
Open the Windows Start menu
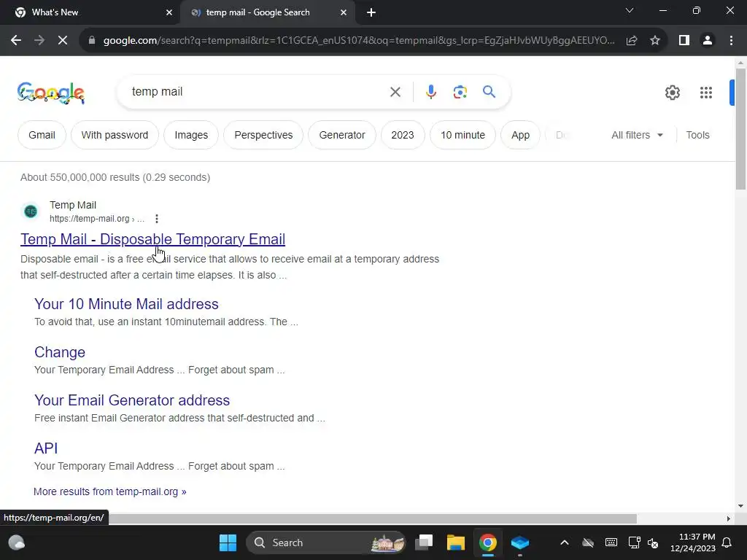pyautogui.click(x=228, y=542)
